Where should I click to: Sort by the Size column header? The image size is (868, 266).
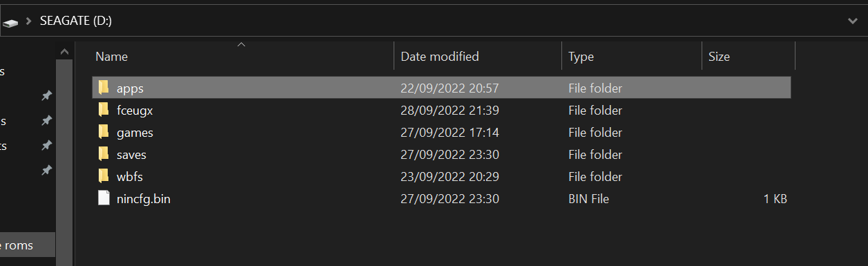[719, 57]
